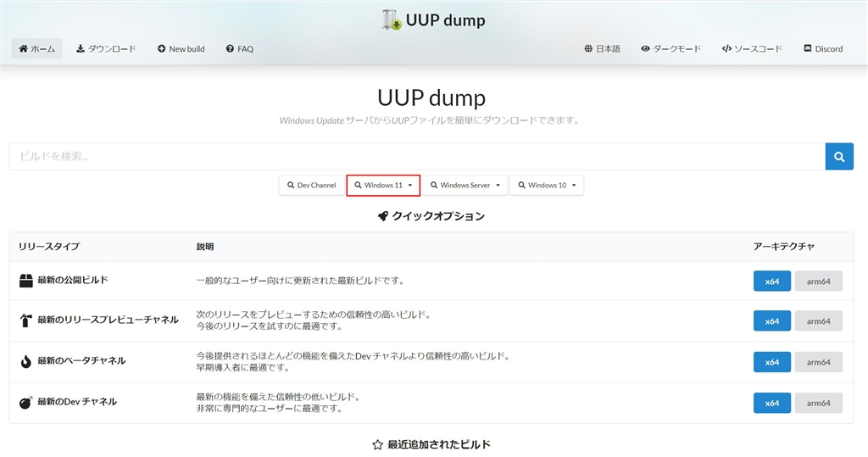Select arm64 for 最新のベータチャネル
The height and width of the screenshot is (457, 868).
818,362
